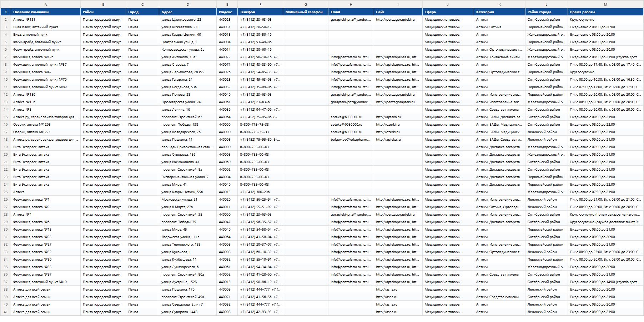644x322 pixels.
Task: Select the address 'улица Циолковского, 22'
Action: coord(188,20)
